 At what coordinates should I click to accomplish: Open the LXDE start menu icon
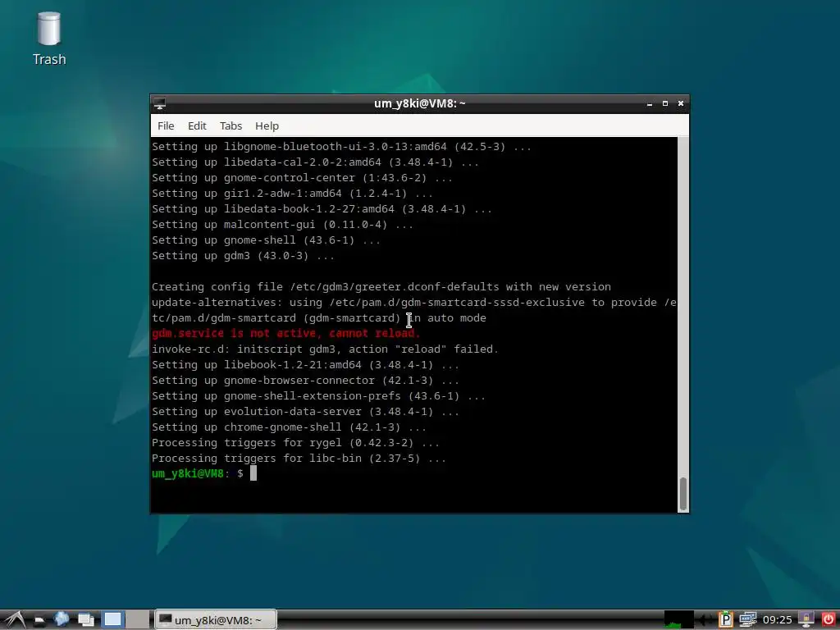click(x=15, y=620)
